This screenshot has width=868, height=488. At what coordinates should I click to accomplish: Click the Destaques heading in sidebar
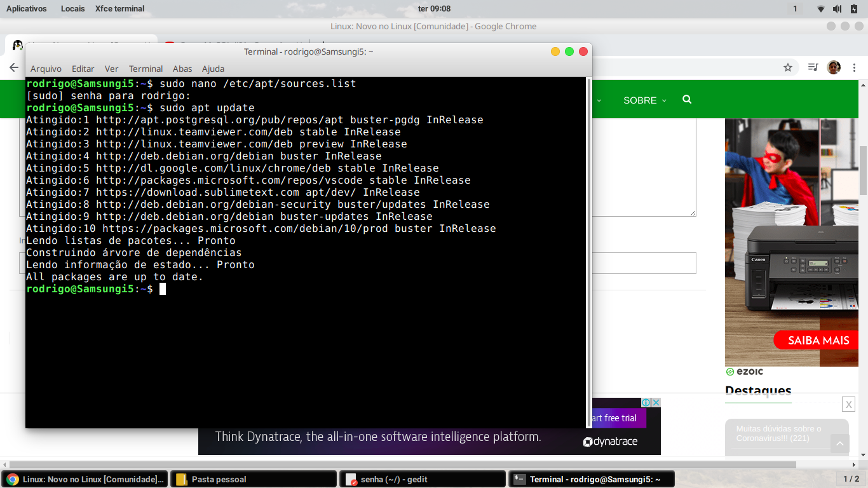758,390
